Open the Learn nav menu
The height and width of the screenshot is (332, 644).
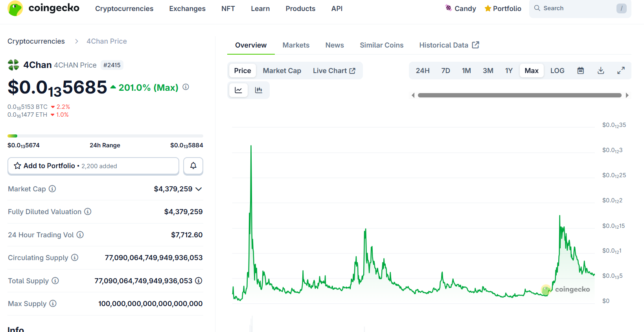(x=260, y=9)
